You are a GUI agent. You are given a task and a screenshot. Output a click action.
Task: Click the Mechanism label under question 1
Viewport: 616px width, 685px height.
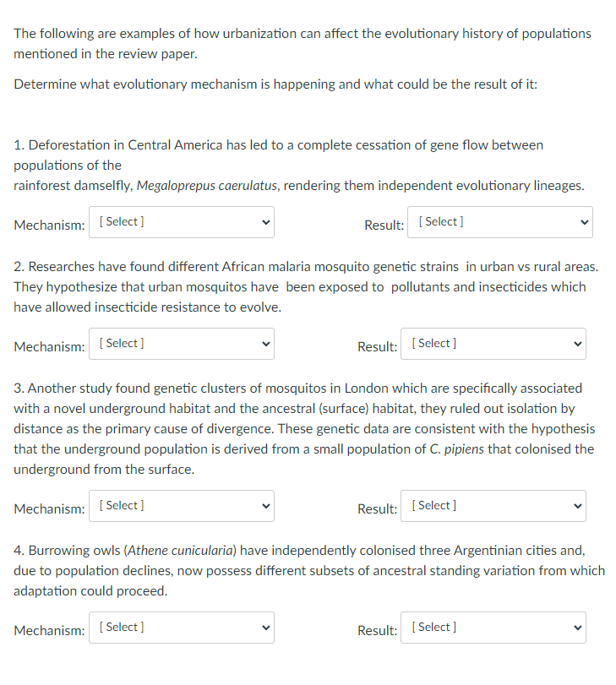click(49, 225)
